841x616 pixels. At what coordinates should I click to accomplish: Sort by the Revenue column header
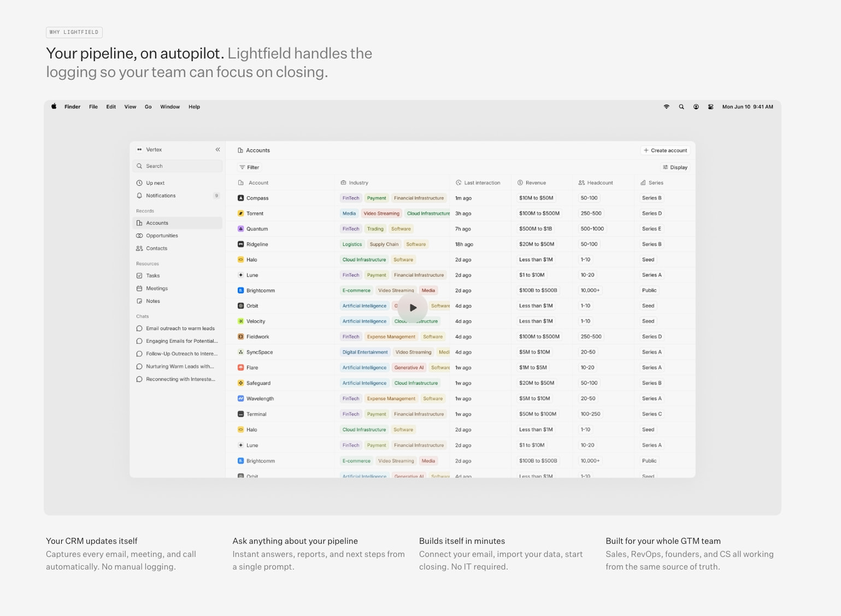pyautogui.click(x=532, y=183)
